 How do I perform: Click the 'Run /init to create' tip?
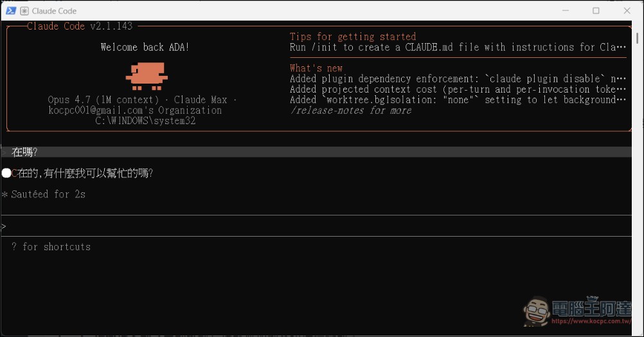pos(458,47)
